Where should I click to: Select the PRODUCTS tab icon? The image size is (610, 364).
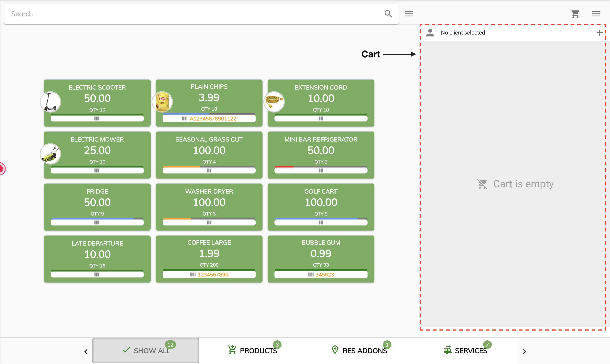coord(232,351)
